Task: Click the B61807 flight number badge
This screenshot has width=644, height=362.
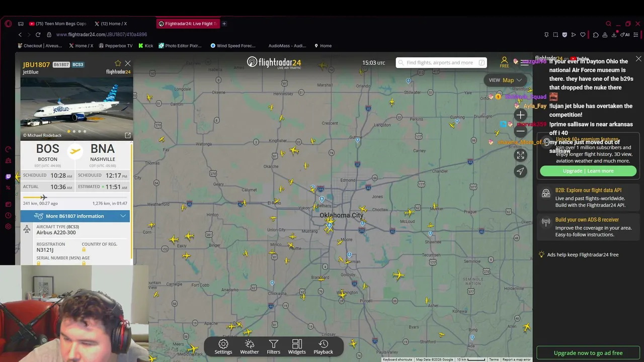Action: coord(61,64)
